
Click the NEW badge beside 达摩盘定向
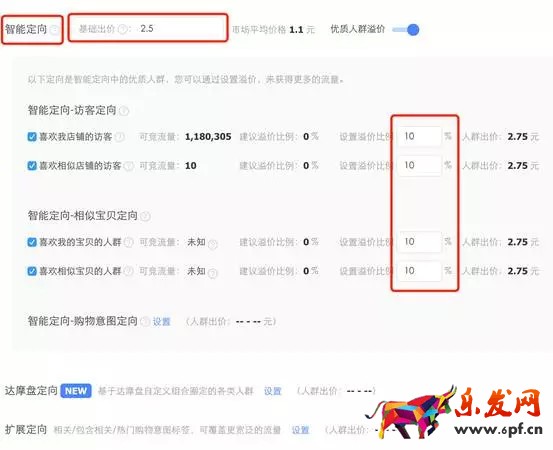tap(76, 391)
